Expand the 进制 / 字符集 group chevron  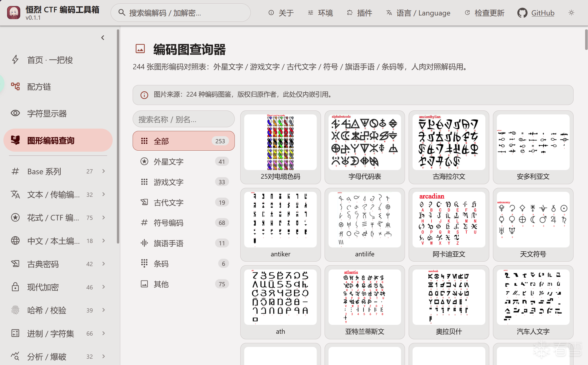click(x=103, y=333)
